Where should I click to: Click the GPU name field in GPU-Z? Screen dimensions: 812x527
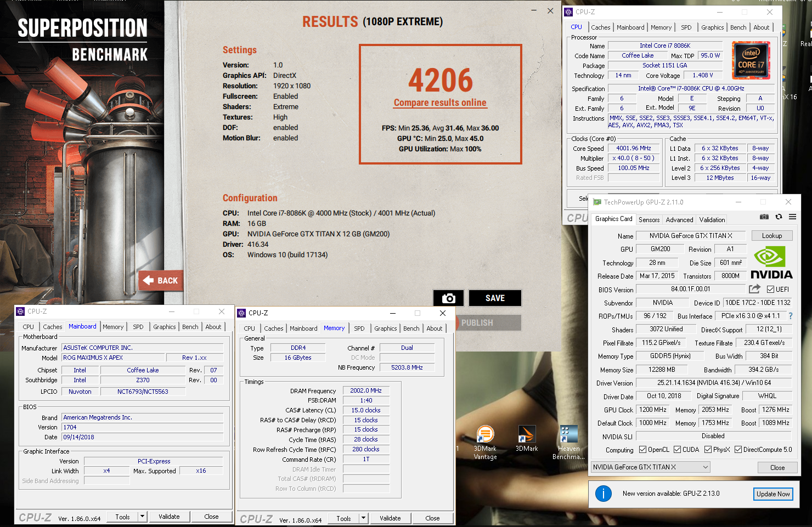tap(691, 236)
